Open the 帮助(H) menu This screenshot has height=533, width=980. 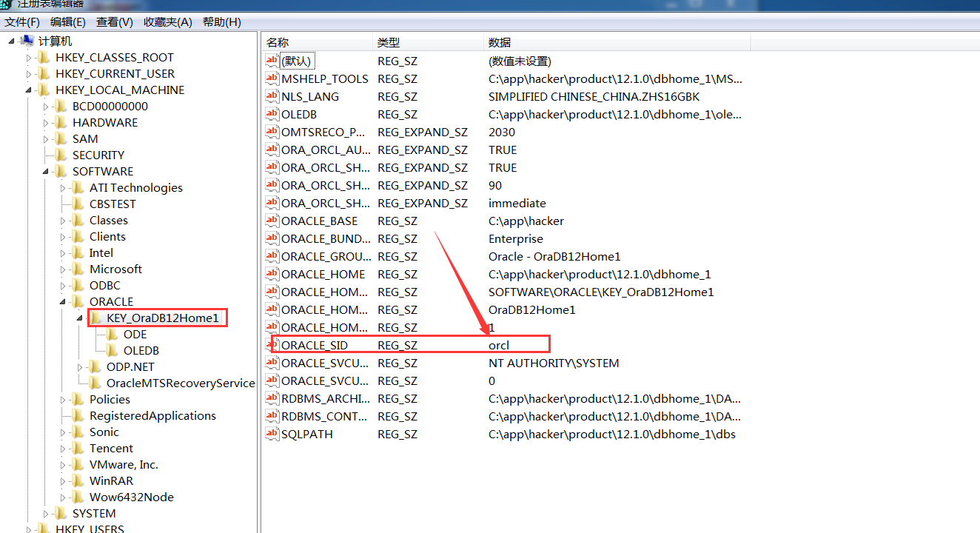(x=222, y=22)
